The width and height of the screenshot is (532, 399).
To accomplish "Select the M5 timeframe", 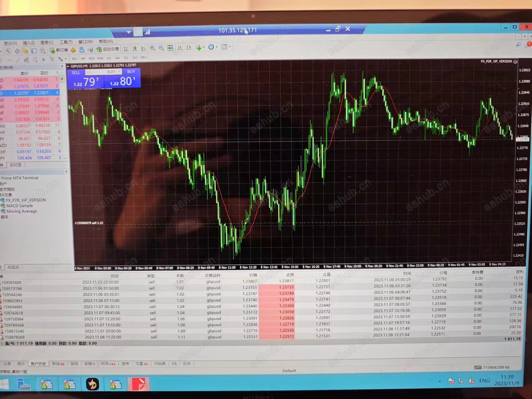I will (x=83, y=59).
